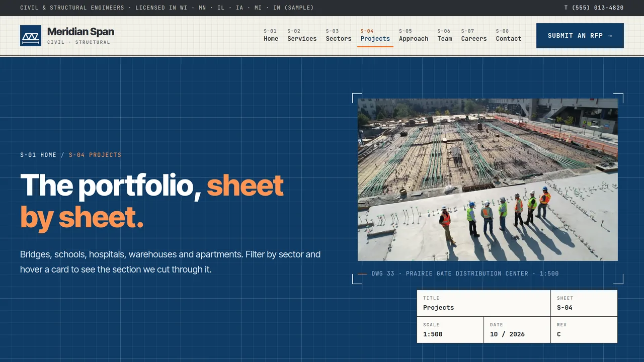Click the DWG 33 Prairie Gate caption
Image resolution: width=644 pixels, height=362 pixels.
tap(465, 274)
